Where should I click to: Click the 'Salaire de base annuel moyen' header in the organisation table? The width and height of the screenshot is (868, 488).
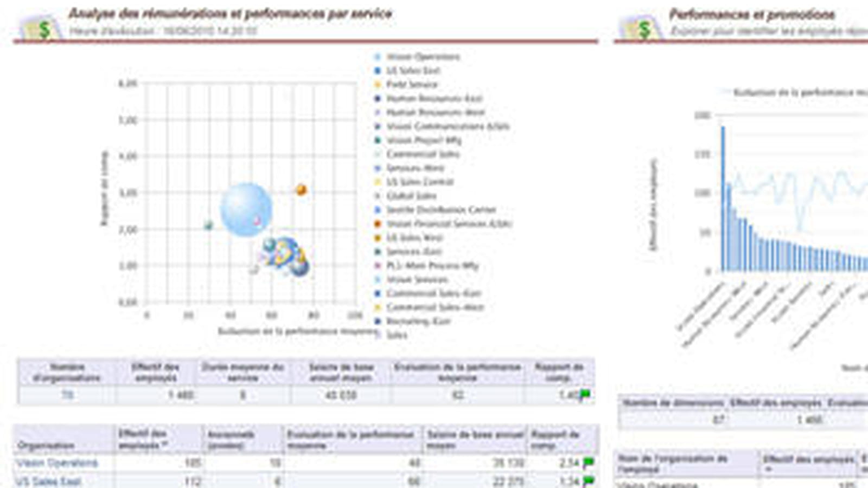476,440
